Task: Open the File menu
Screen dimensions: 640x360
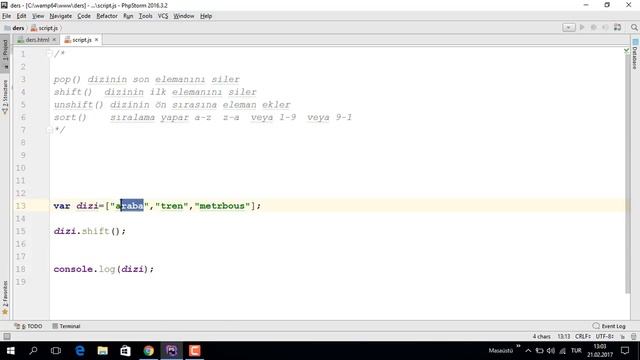Action: [x=7, y=16]
